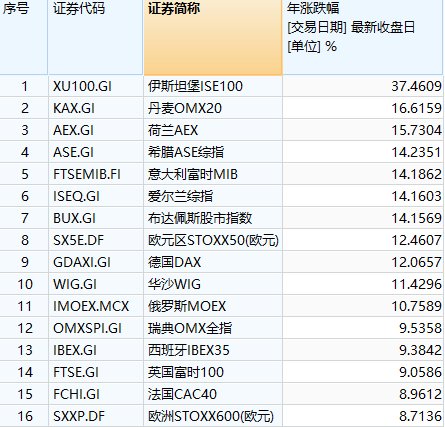Click 法国CAC40 cell
The image size is (445, 427).
coord(213,394)
